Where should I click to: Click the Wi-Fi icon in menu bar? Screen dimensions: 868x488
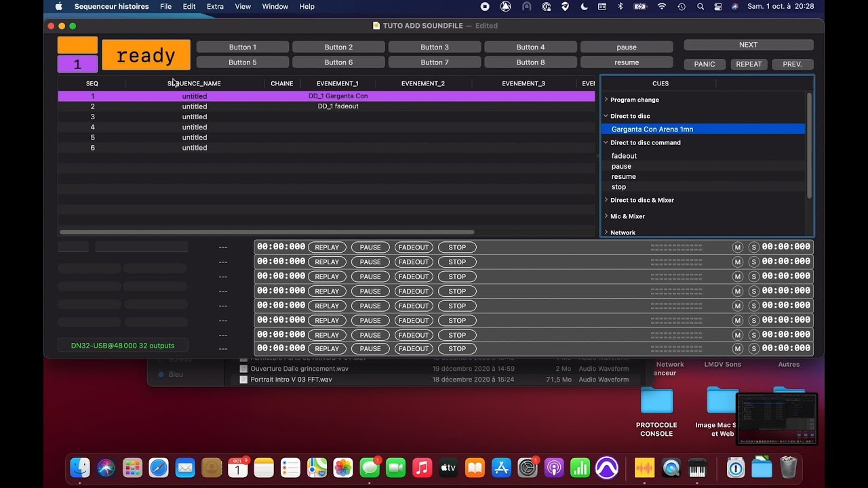(662, 7)
